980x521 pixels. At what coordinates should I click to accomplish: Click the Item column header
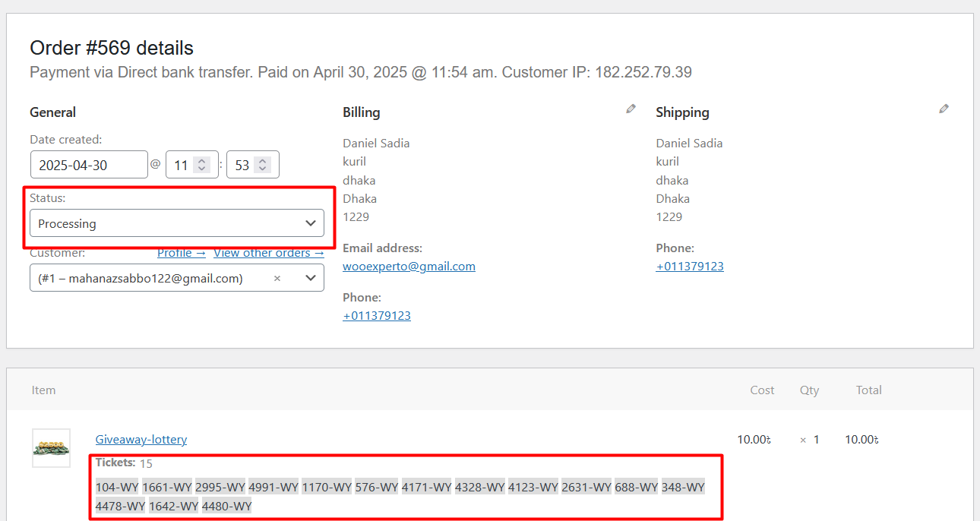point(43,390)
